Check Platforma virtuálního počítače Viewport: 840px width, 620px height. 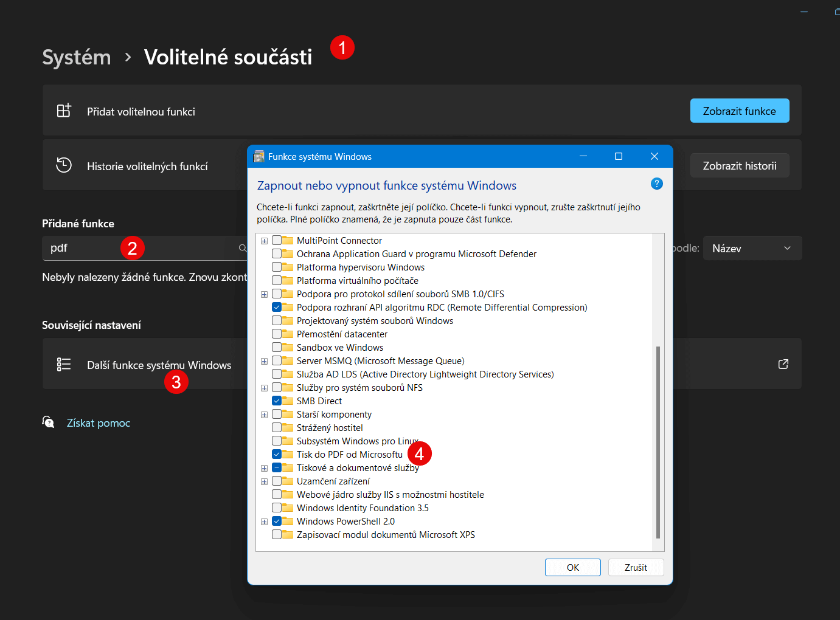click(277, 280)
